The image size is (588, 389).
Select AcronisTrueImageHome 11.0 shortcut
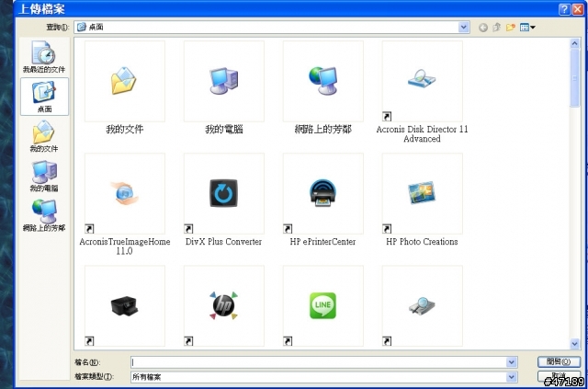[x=125, y=193]
